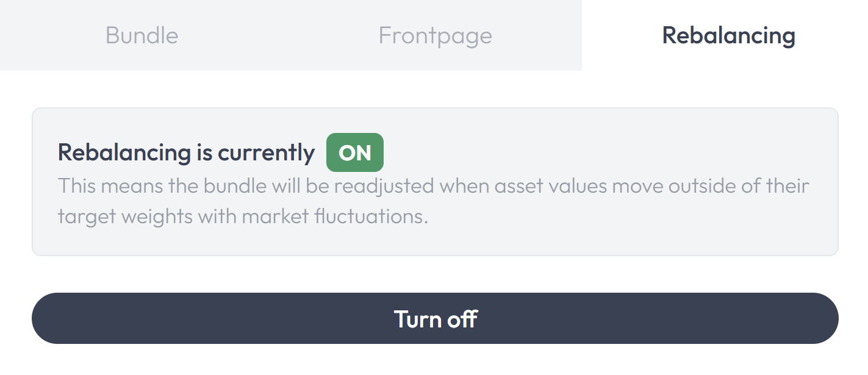Disable rebalancing with the dark button

pyautogui.click(x=435, y=318)
